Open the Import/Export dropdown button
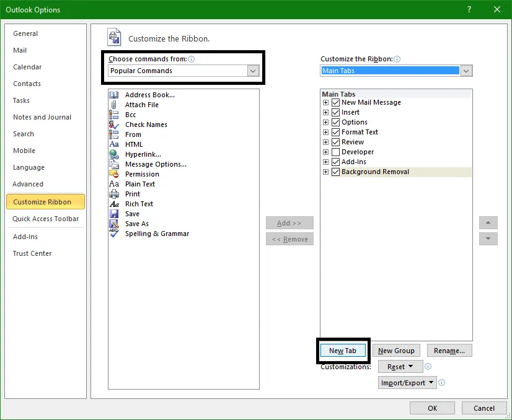This screenshot has width=512, height=420. (407, 382)
